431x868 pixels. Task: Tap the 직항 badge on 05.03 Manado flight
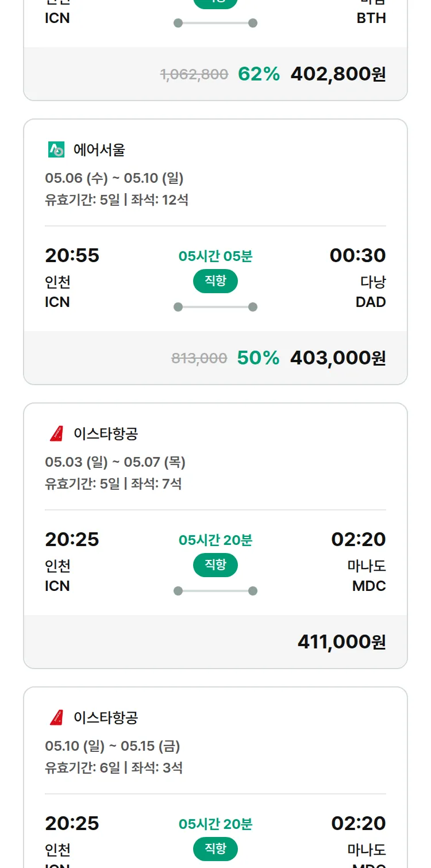tap(215, 565)
